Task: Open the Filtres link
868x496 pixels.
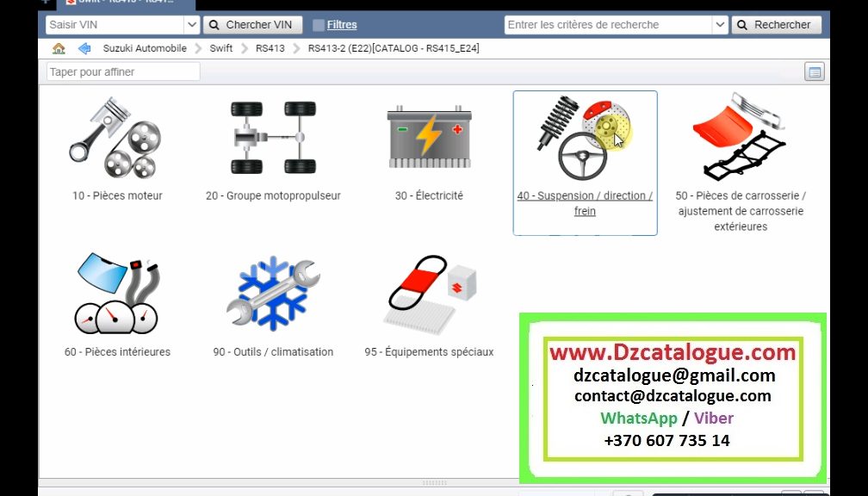Action: [342, 25]
